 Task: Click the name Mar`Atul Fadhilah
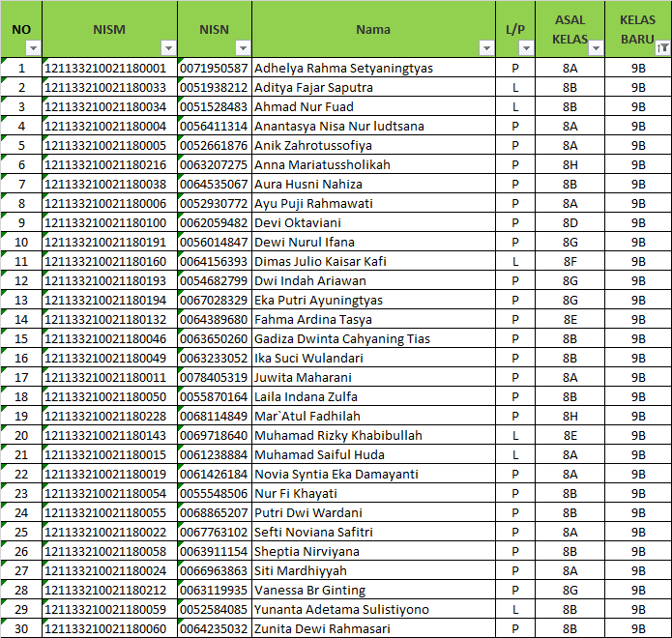click(307, 416)
